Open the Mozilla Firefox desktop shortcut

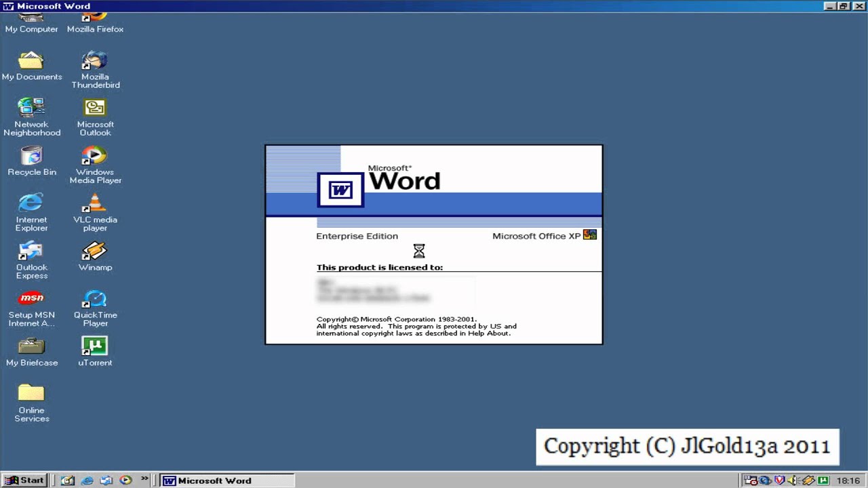point(95,22)
